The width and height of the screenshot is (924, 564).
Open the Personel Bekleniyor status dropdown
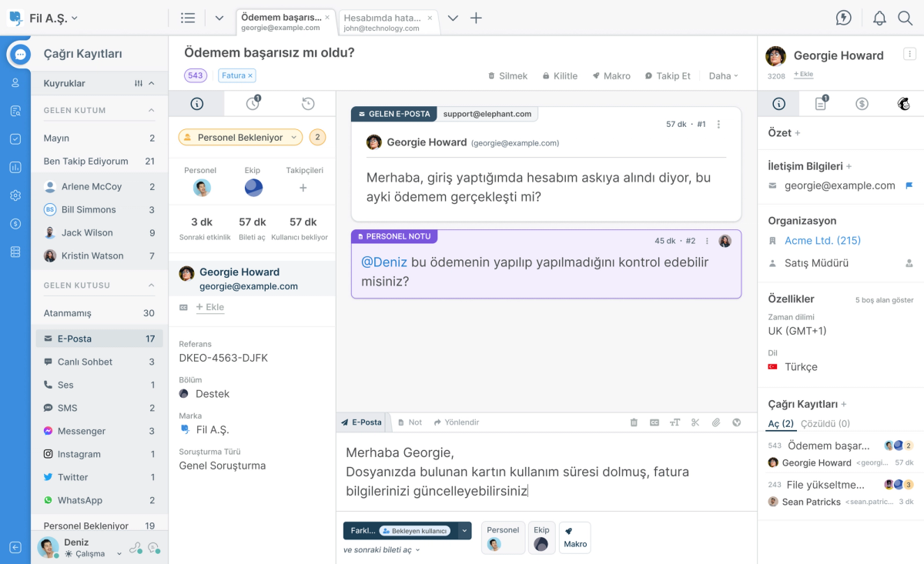240,138
